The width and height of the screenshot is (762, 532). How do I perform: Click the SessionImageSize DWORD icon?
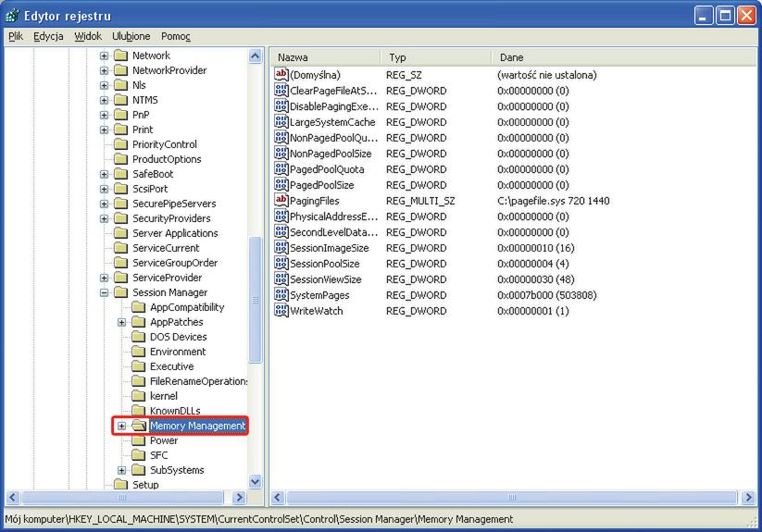[x=281, y=248]
